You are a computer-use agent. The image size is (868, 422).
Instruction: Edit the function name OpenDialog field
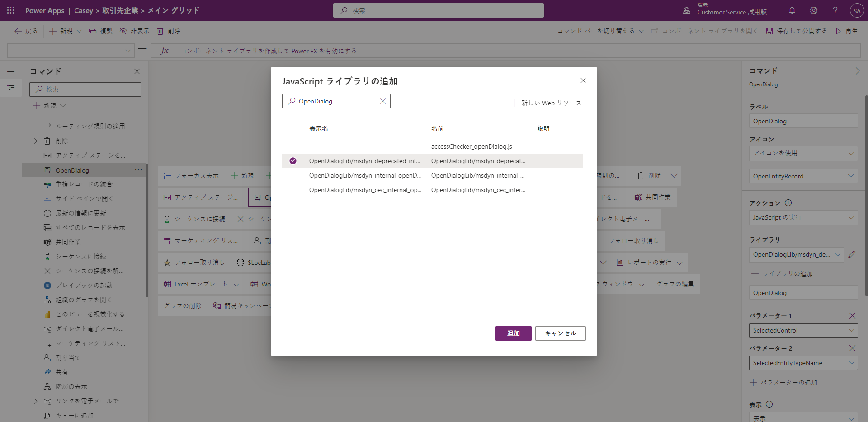click(x=803, y=293)
